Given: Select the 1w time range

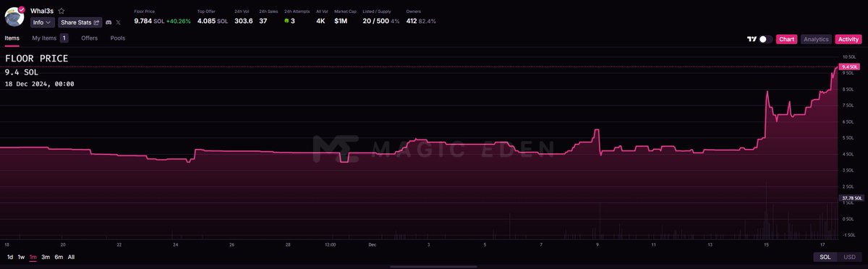Looking at the screenshot, I should pos(21,257).
